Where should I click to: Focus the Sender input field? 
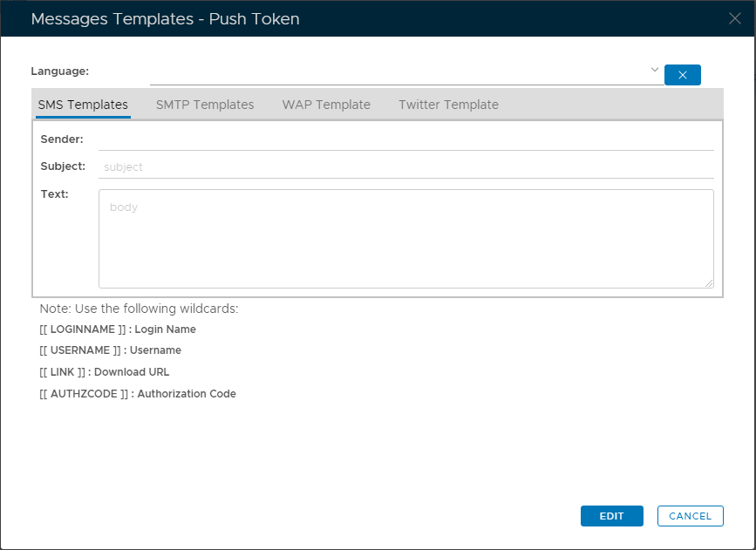(405, 139)
